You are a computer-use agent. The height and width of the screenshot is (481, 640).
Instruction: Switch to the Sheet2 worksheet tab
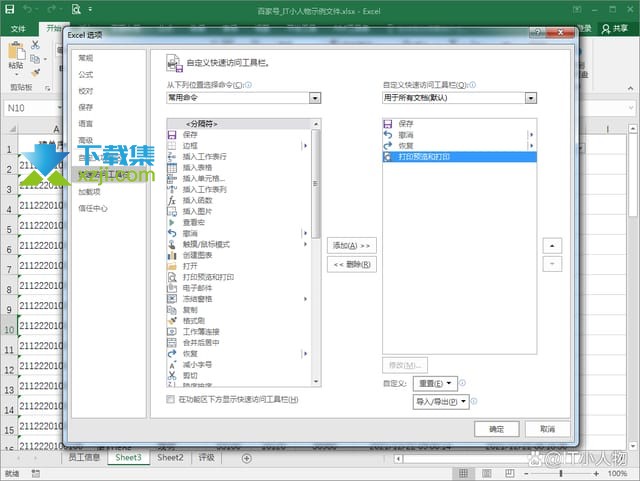[x=170, y=458]
